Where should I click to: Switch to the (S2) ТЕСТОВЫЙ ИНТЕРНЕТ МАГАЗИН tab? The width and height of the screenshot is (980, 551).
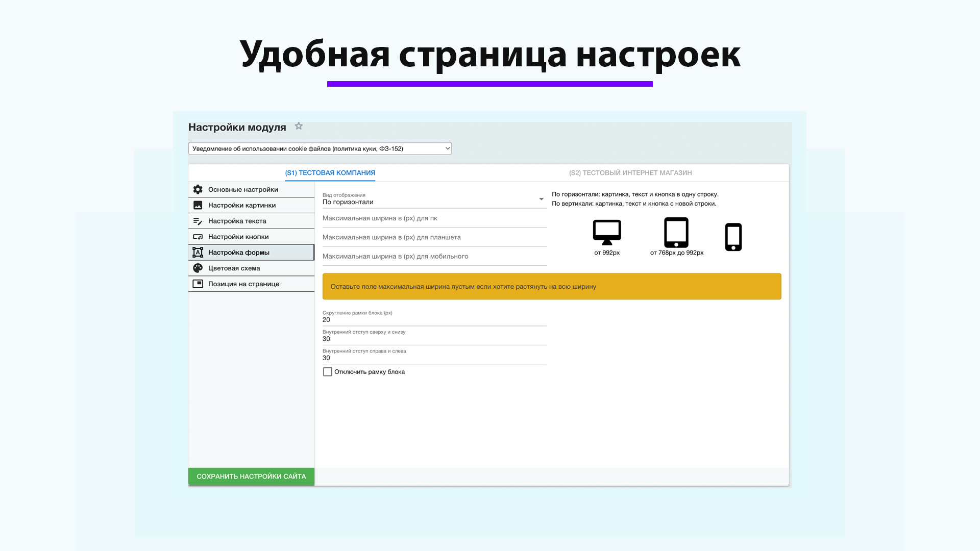pyautogui.click(x=630, y=172)
